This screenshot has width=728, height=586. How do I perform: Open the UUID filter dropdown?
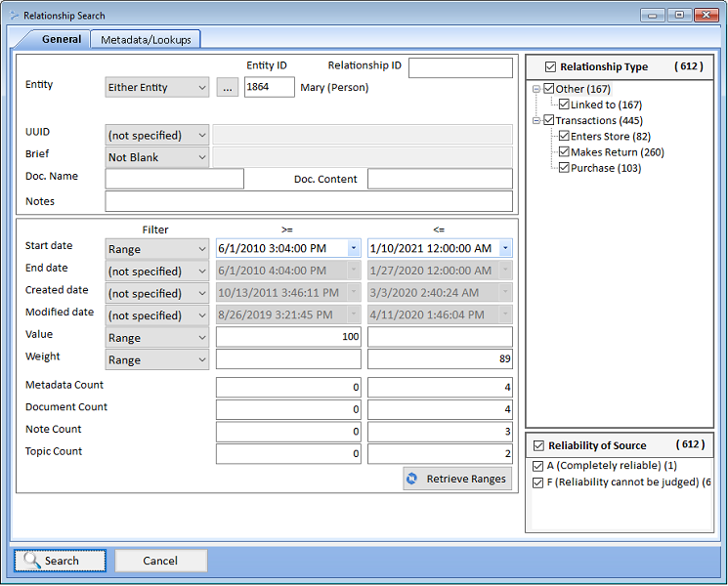[157, 135]
